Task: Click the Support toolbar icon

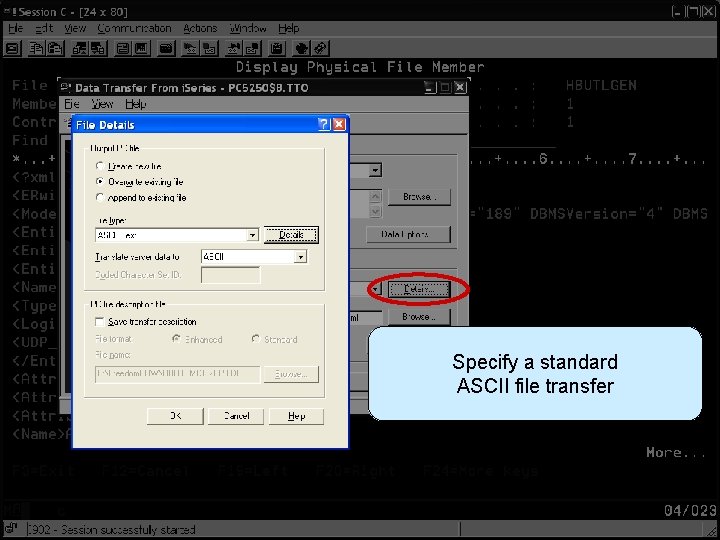Action: (x=301, y=48)
